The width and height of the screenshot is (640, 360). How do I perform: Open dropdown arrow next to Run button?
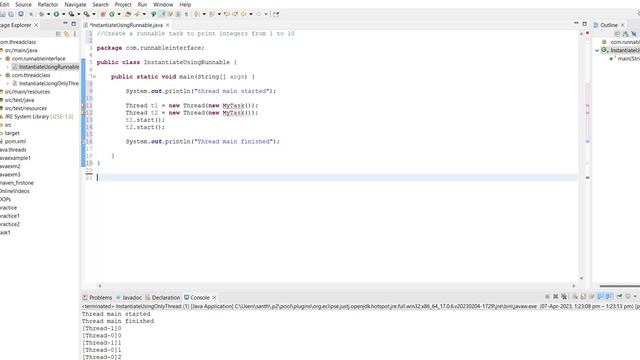click(x=63, y=14)
